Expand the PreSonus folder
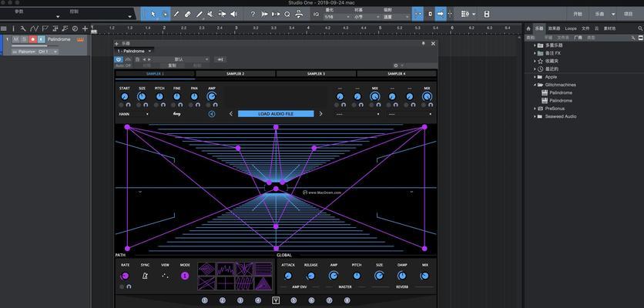 coord(535,109)
